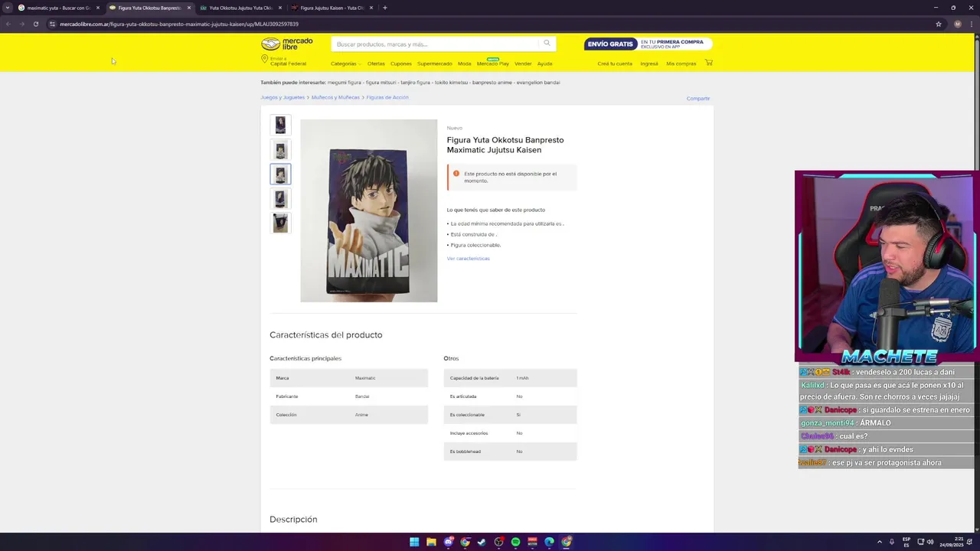Click the ESP language indicator
980x551 pixels.
(x=906, y=542)
